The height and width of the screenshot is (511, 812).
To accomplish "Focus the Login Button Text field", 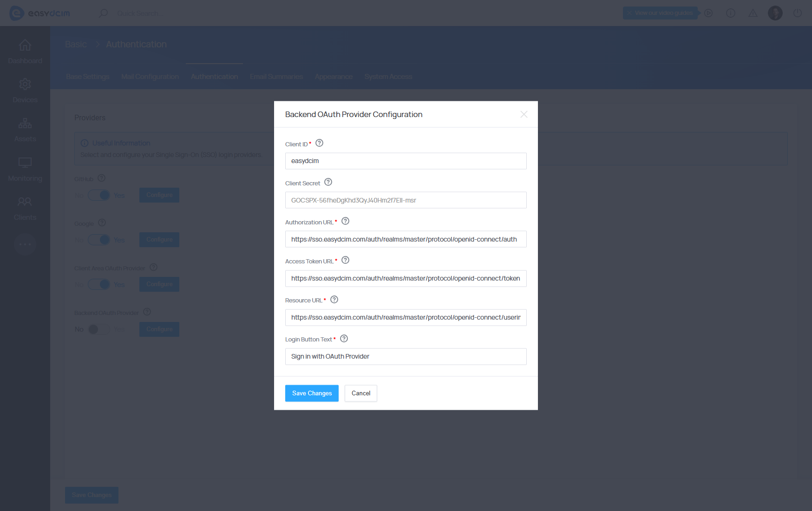I will pos(406,357).
